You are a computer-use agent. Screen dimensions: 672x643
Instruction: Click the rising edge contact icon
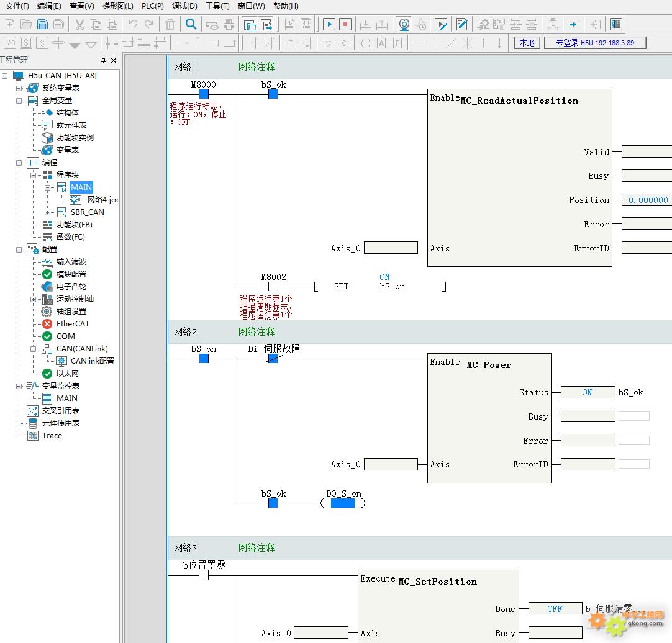point(291,43)
